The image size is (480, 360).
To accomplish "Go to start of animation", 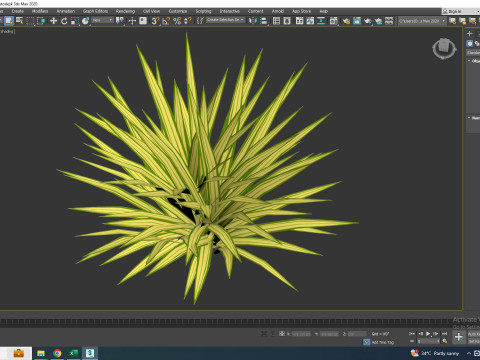I will tap(412, 334).
